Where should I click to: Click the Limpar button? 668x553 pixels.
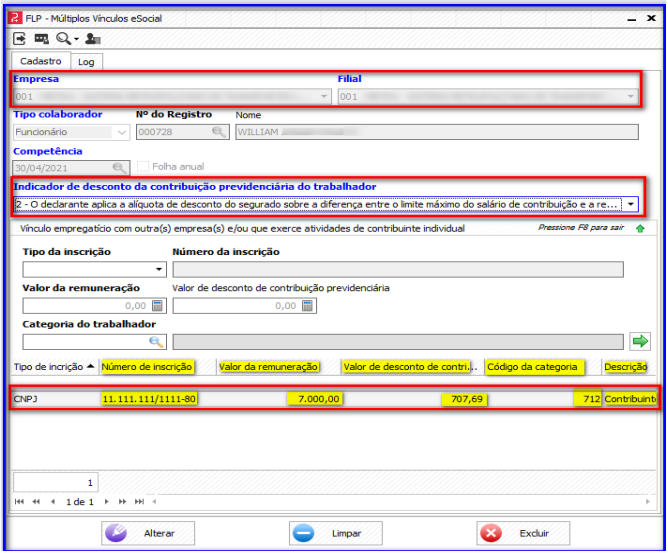[336, 533]
